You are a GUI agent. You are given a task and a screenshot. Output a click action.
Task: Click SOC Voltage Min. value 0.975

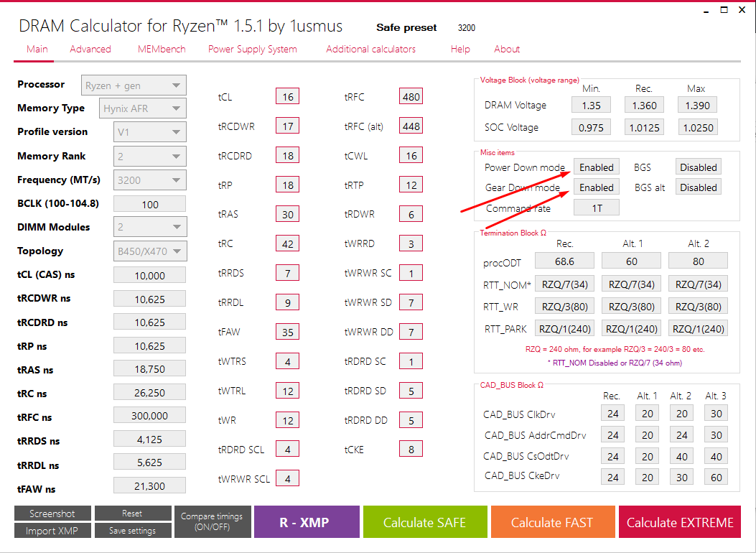pos(591,127)
